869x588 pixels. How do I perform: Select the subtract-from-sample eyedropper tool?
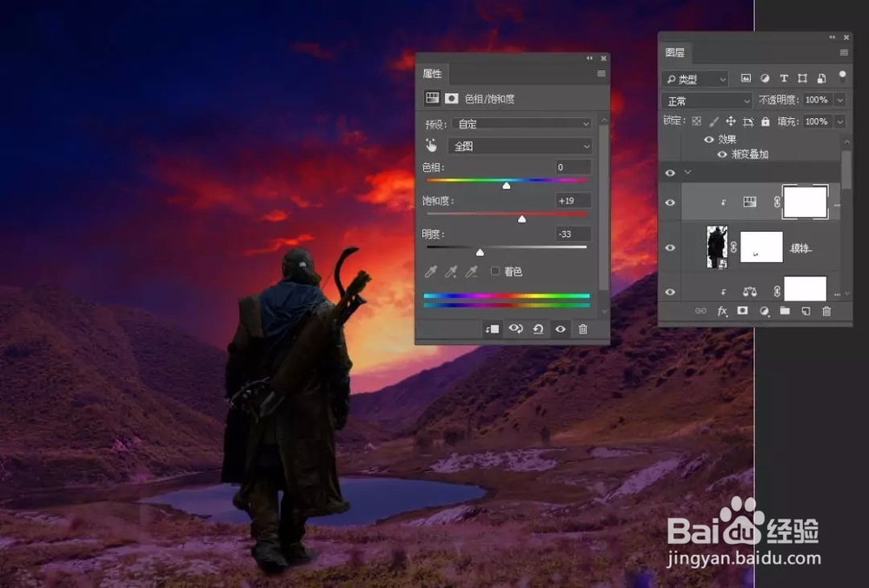(471, 271)
